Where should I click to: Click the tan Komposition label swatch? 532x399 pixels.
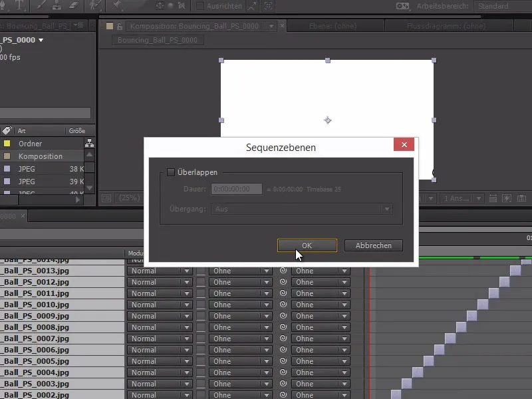coord(7,156)
